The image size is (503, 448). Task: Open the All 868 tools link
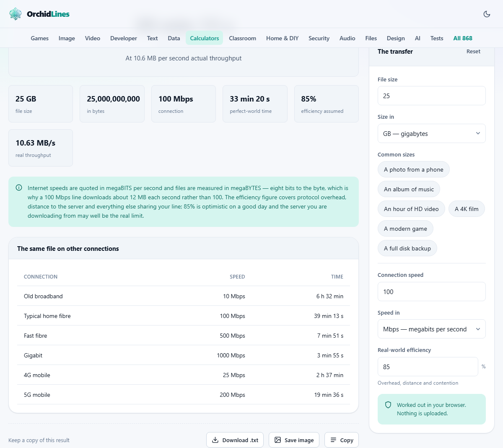coord(463,38)
